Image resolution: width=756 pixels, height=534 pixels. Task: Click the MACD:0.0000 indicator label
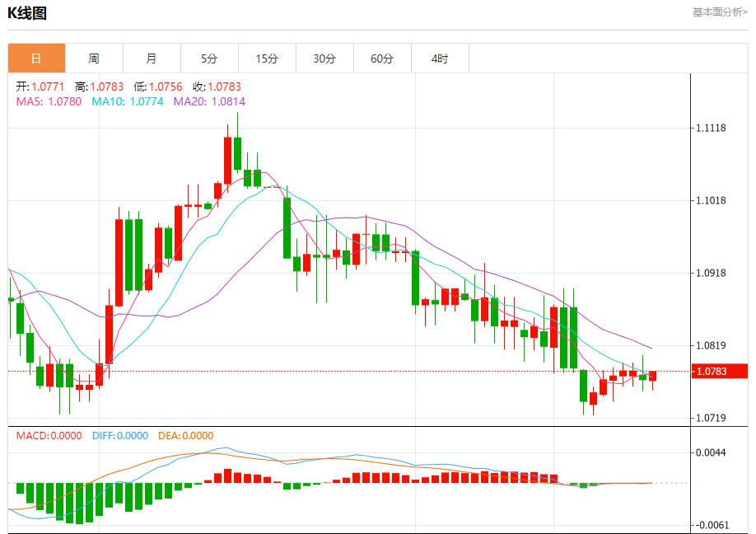coord(49,436)
